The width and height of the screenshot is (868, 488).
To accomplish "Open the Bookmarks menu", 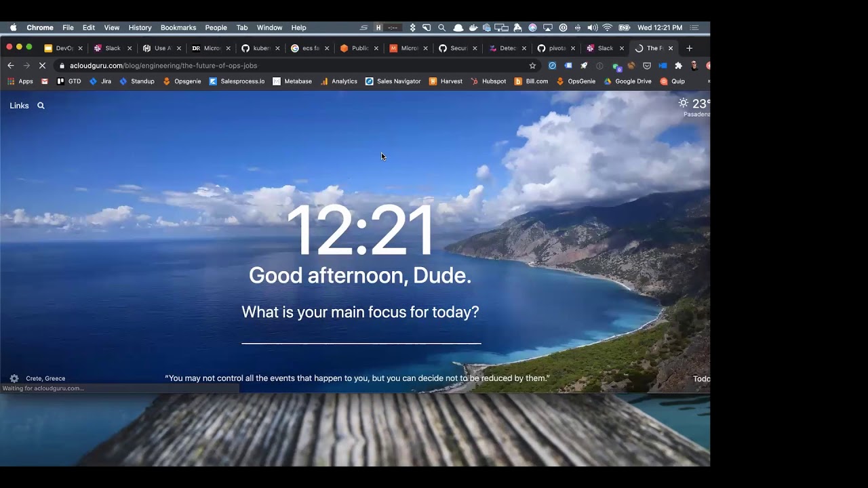I will [178, 28].
